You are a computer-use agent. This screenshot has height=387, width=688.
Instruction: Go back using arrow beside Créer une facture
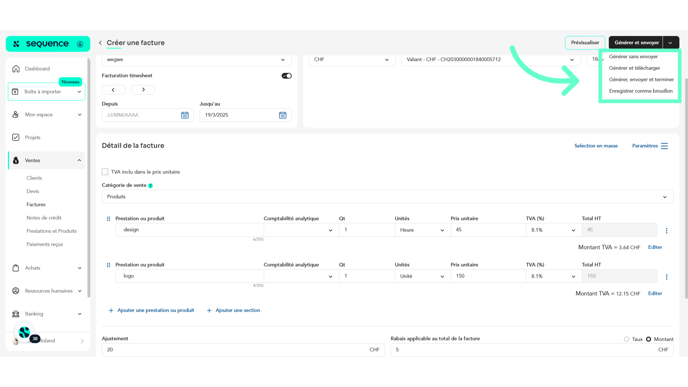100,43
